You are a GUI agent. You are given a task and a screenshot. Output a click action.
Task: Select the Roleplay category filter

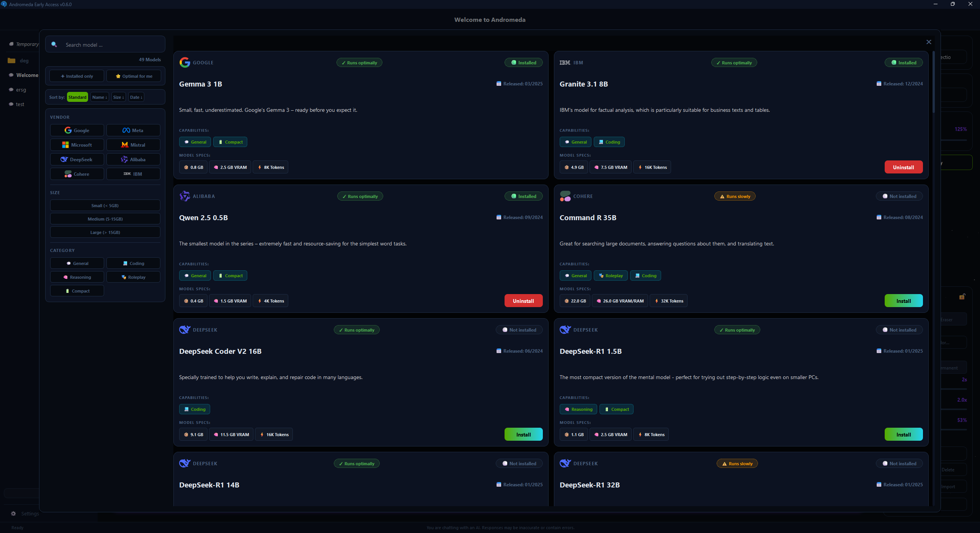pos(133,277)
